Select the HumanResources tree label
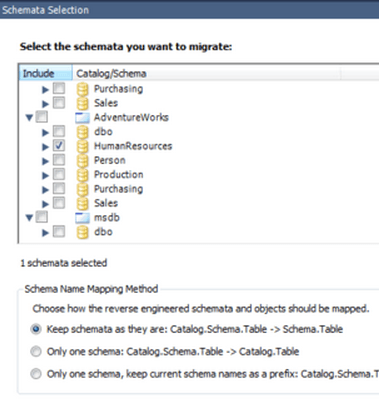379x401 pixels. (133, 146)
